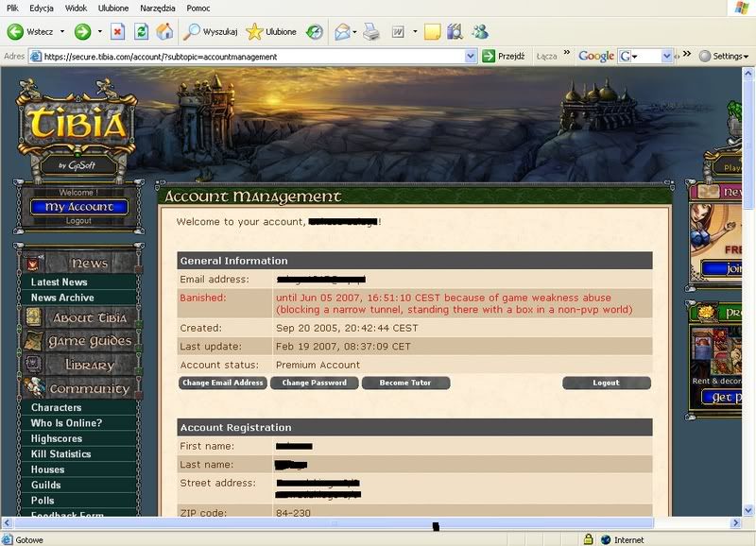Click the Library book icon
This screenshot has width=756, height=546.
[x=33, y=364]
